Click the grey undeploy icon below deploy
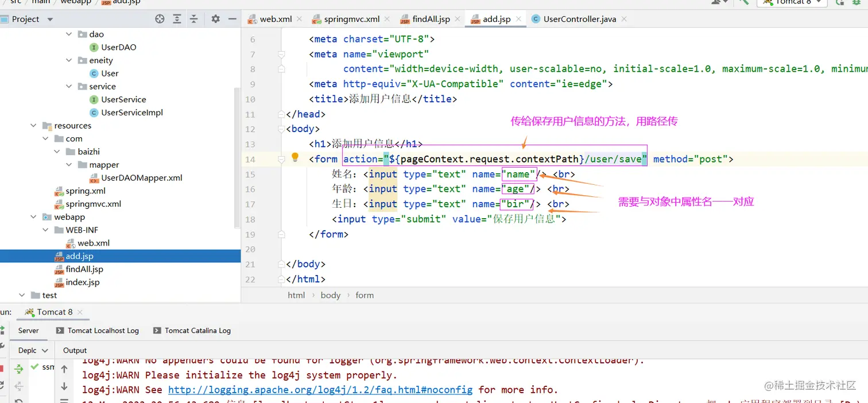The width and height of the screenshot is (868, 403). pyautogui.click(x=19, y=386)
